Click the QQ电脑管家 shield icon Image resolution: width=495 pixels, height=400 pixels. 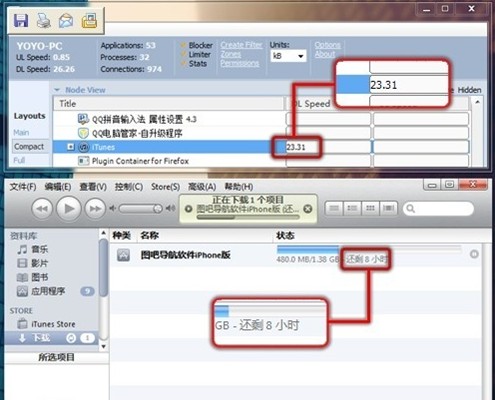coord(83,133)
